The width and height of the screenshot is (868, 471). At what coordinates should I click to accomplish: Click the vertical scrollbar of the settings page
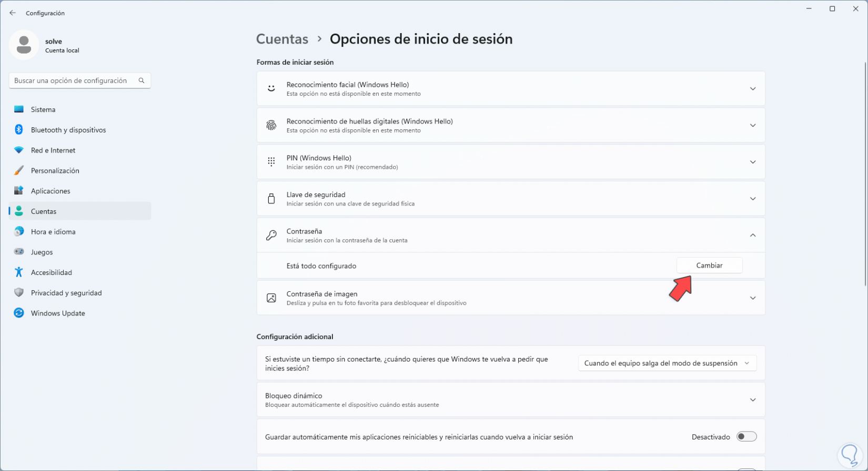pyautogui.click(x=865, y=173)
